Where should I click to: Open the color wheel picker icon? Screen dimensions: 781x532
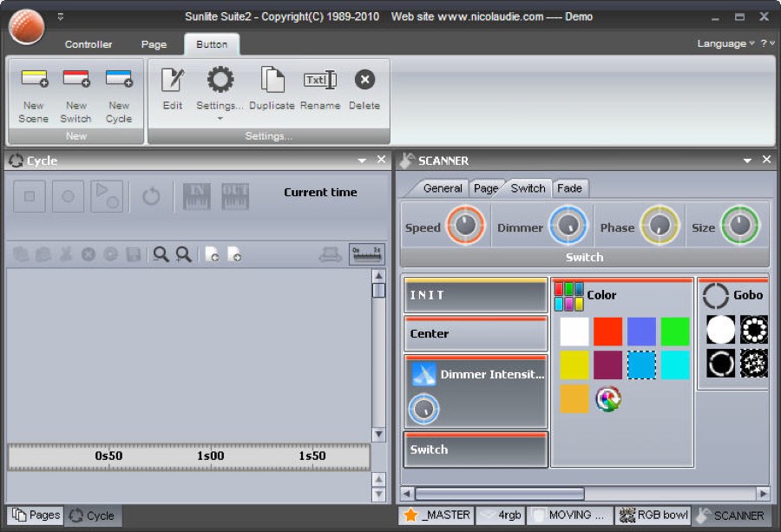coord(608,398)
